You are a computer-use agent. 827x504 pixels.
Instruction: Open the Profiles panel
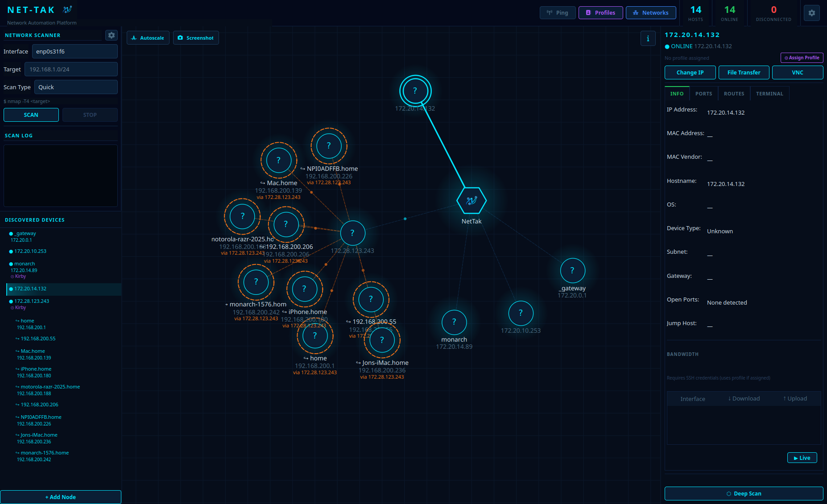[x=600, y=12]
